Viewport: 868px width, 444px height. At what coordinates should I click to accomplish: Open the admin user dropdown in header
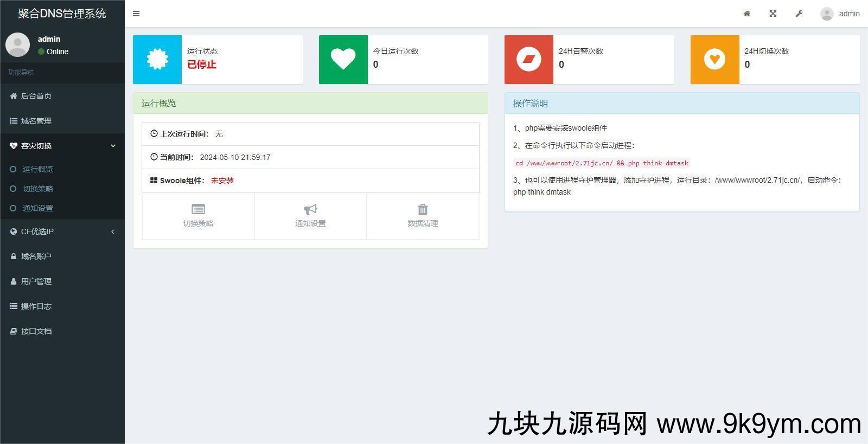click(x=840, y=14)
